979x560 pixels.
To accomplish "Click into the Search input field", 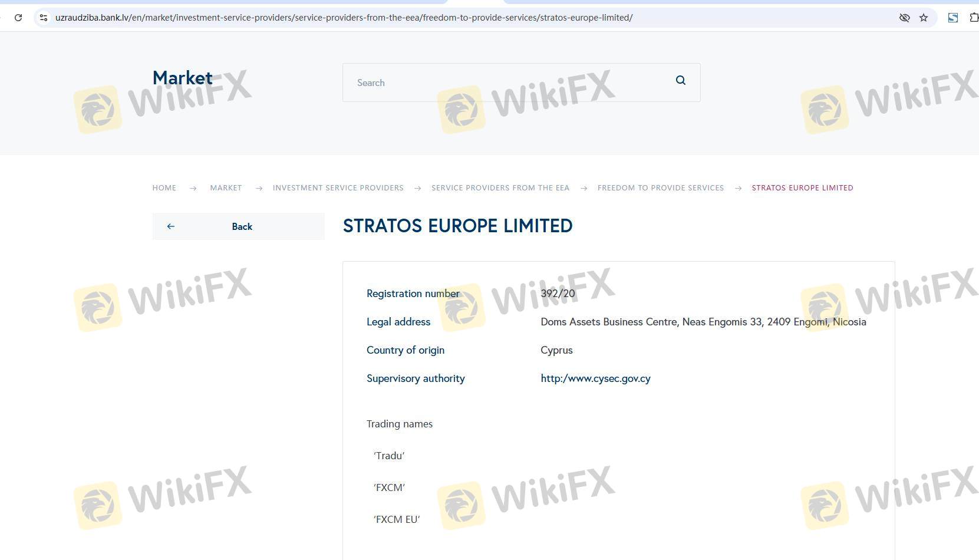I will (507, 83).
